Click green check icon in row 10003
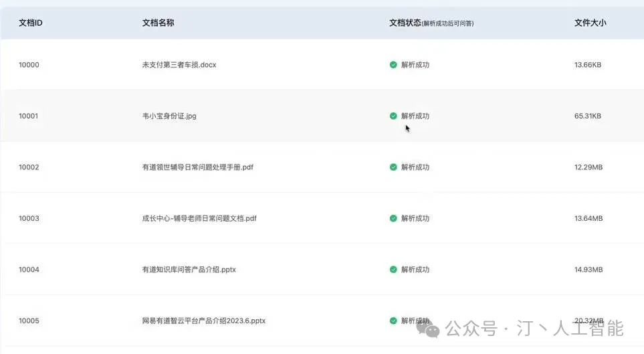The width and height of the screenshot is (644, 354). pos(393,218)
